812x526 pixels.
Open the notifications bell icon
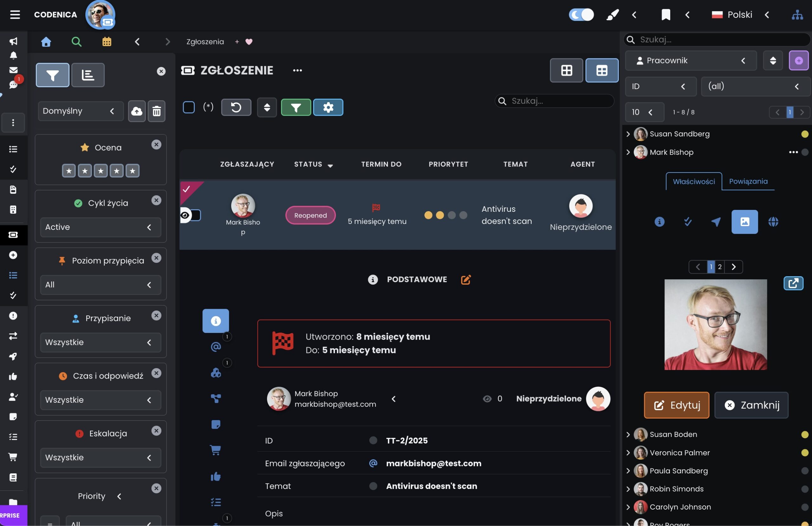tap(13, 55)
